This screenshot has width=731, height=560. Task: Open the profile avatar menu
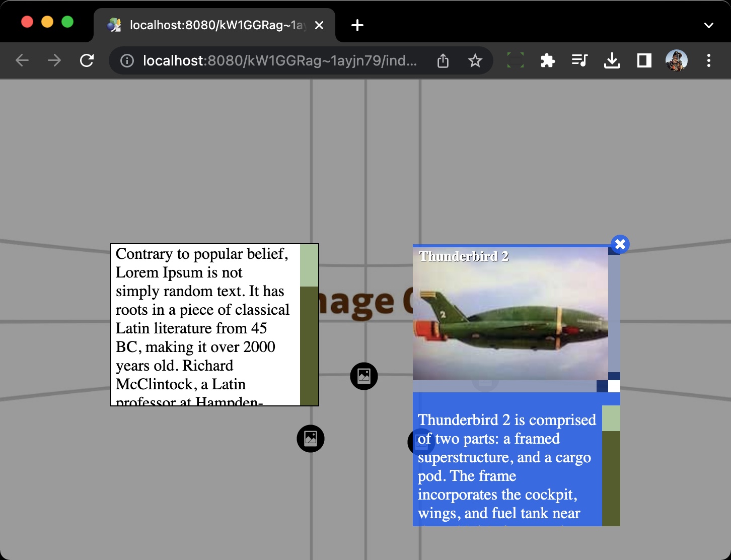(677, 61)
